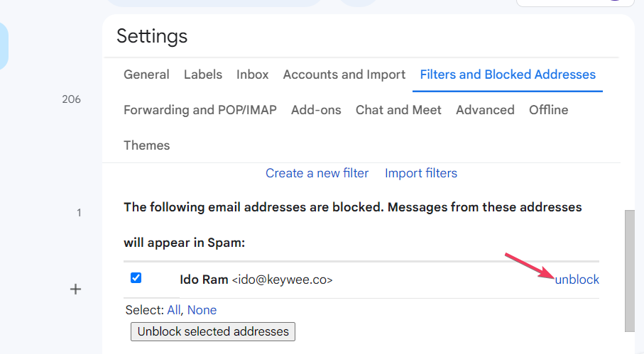
Task: Go to the Advanced settings tab
Action: (485, 110)
